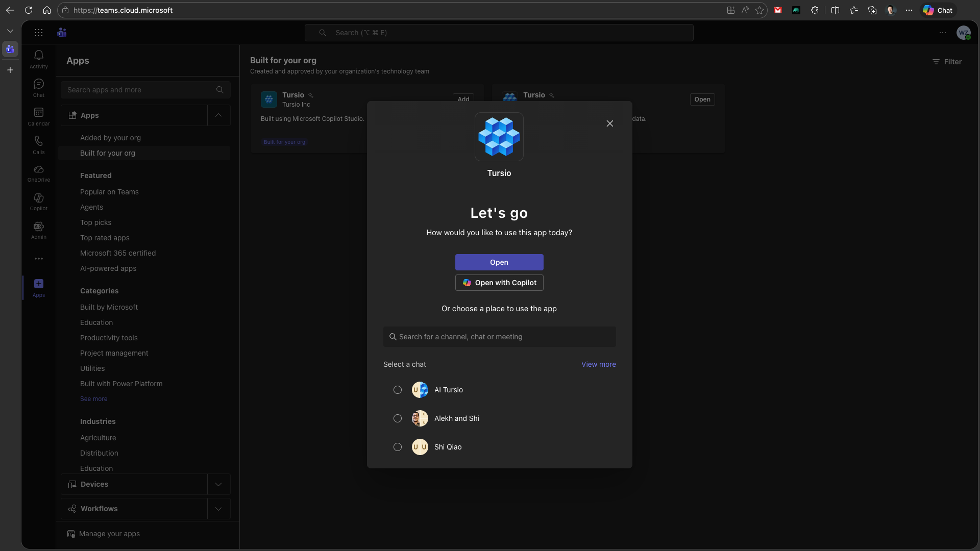Collapse the Apps section in the sidebar

(x=218, y=115)
